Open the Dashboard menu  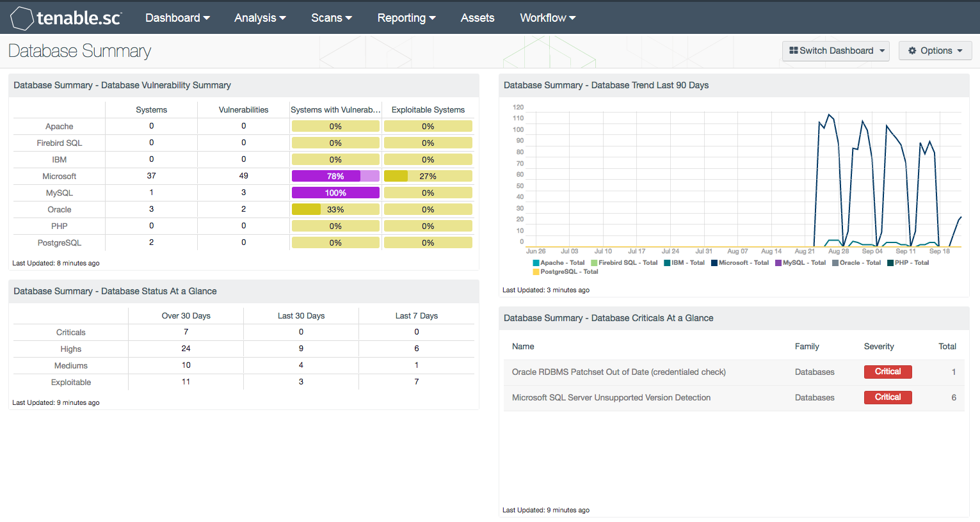(177, 18)
